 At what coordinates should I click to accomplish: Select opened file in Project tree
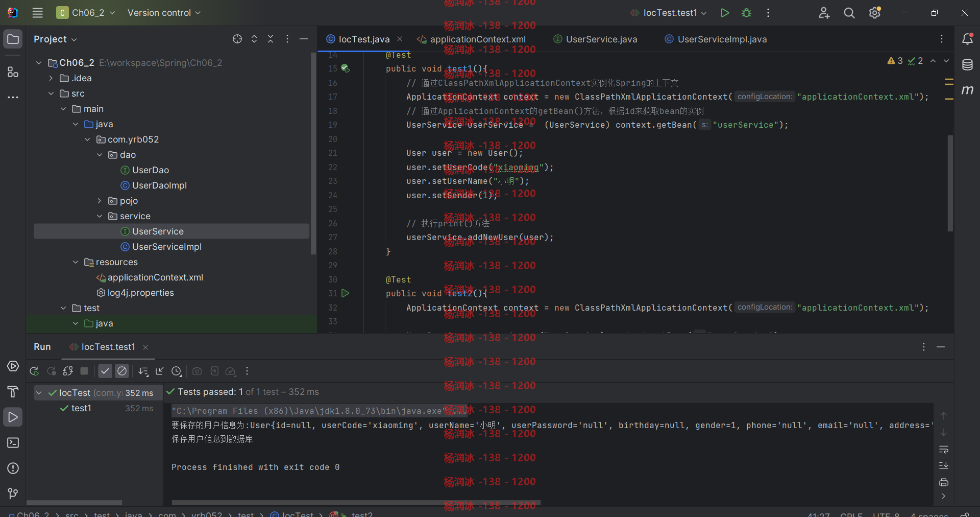click(237, 39)
